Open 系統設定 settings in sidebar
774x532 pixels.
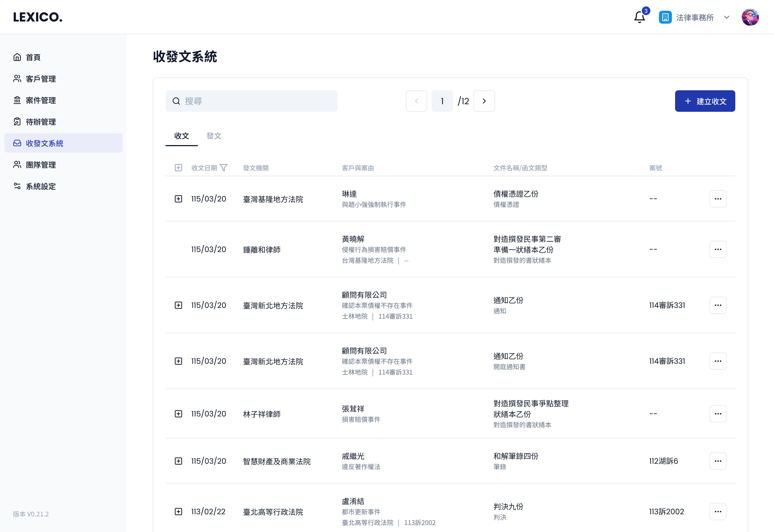click(41, 186)
